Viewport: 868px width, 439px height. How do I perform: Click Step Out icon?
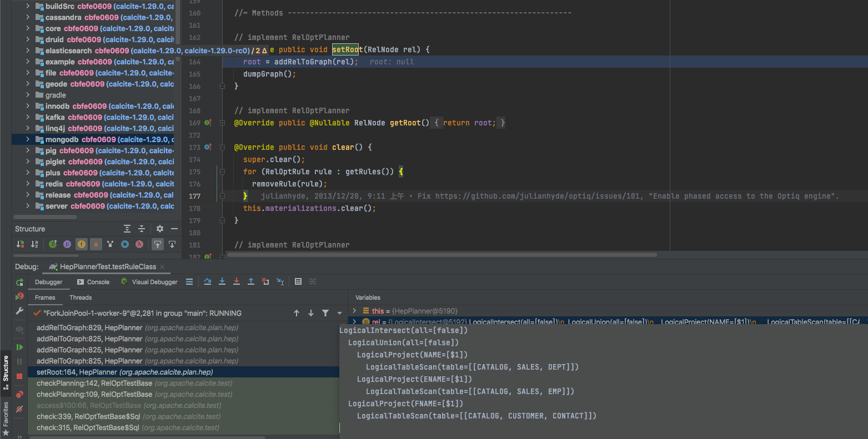click(251, 282)
